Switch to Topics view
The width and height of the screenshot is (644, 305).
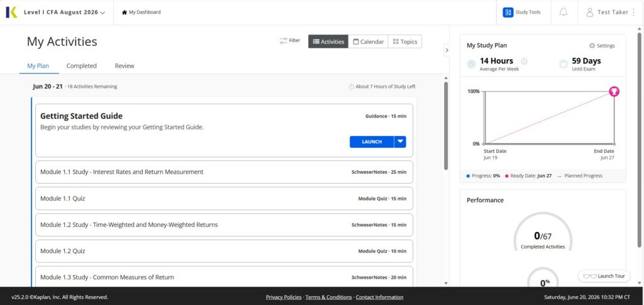pos(404,42)
